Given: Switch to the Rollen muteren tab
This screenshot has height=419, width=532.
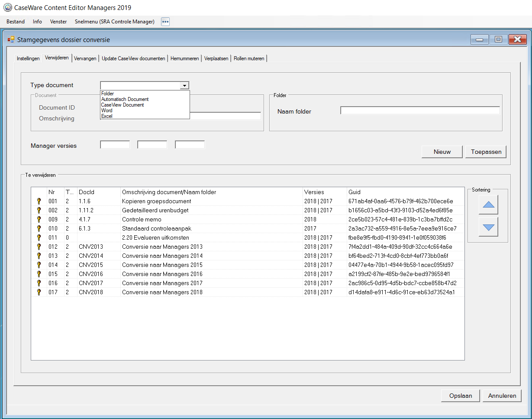Looking at the screenshot, I should click(x=249, y=58).
